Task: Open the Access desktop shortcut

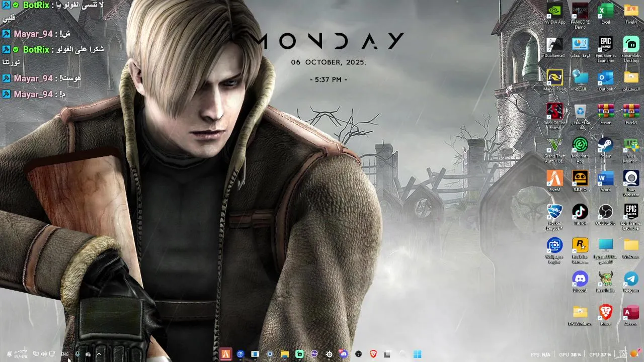Action: (x=631, y=315)
